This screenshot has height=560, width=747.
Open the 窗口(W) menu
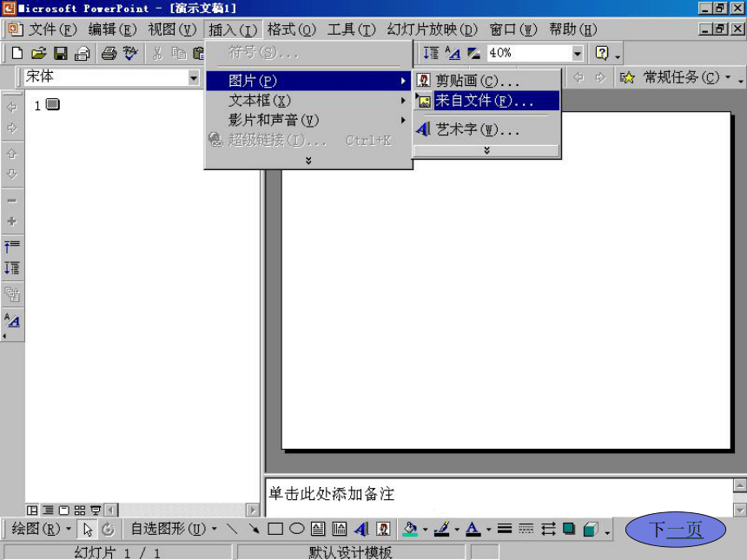(513, 30)
